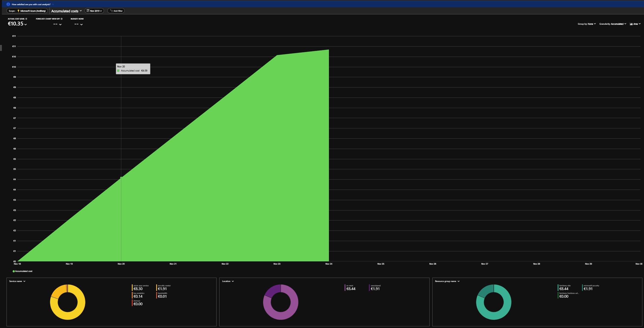
Task: Click the feedback banner arrow icon
Action: pos(53,4)
